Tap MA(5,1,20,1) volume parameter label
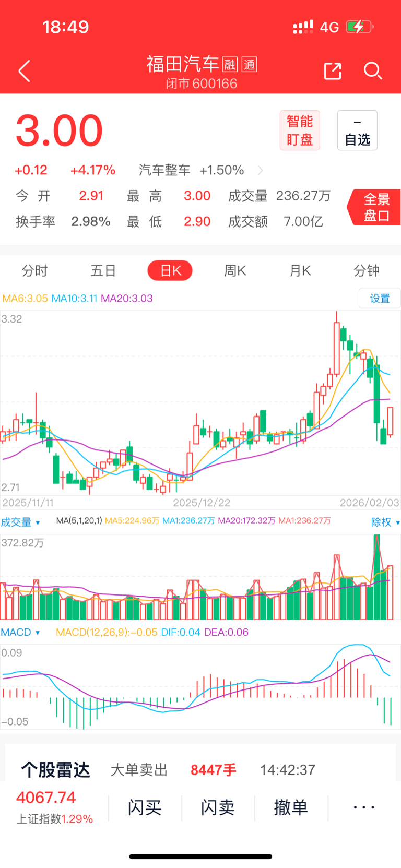Screen dimensions: 401x868 [79, 521]
